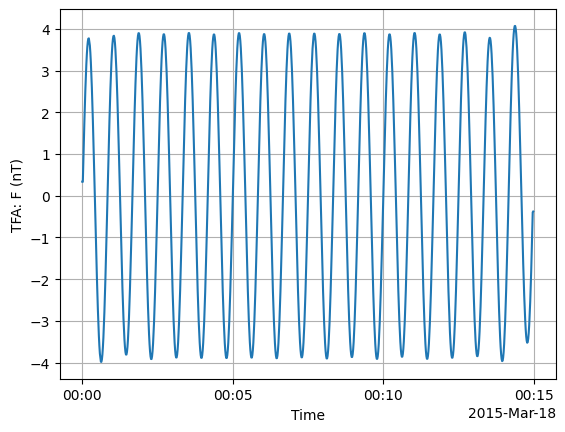This screenshot has width=565, height=432.
Task: Click the y-axis tick label 3
Action: pyautogui.click(x=46, y=71)
